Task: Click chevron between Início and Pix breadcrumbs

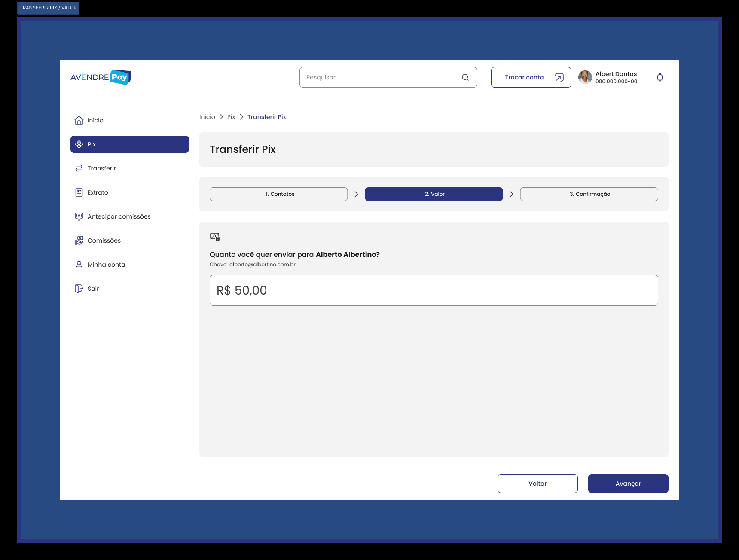Action: click(x=221, y=117)
